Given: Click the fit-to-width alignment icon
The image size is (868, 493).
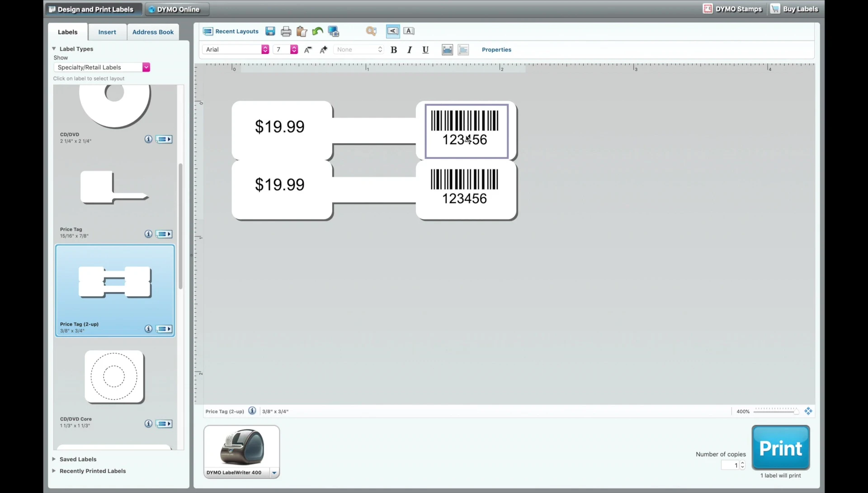Looking at the screenshot, I should pyautogui.click(x=447, y=50).
